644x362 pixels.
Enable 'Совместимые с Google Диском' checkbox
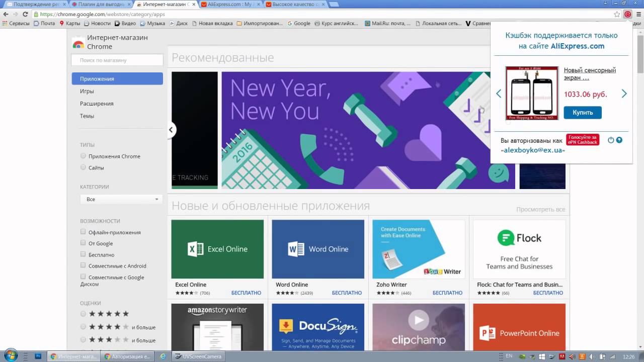click(83, 277)
